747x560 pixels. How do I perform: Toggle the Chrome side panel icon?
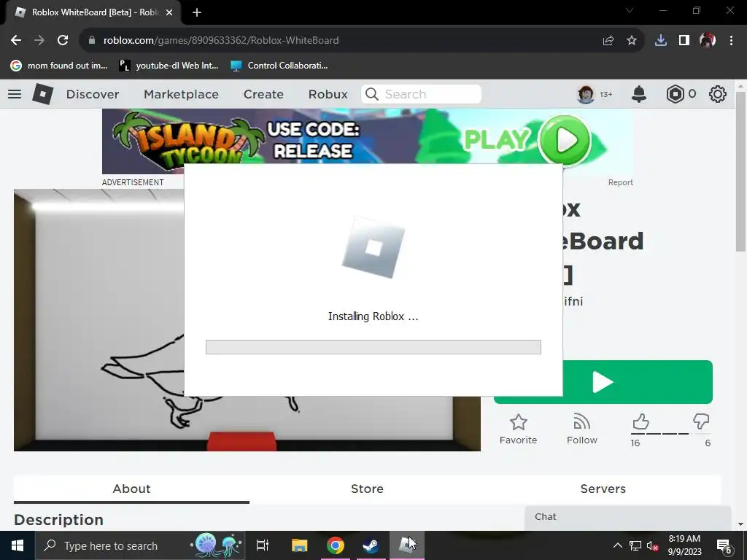[x=684, y=41]
